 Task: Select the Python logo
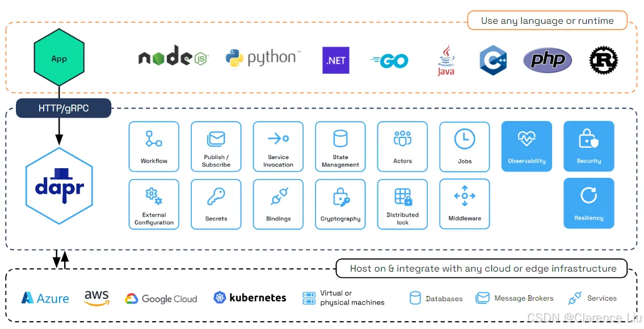click(x=263, y=59)
